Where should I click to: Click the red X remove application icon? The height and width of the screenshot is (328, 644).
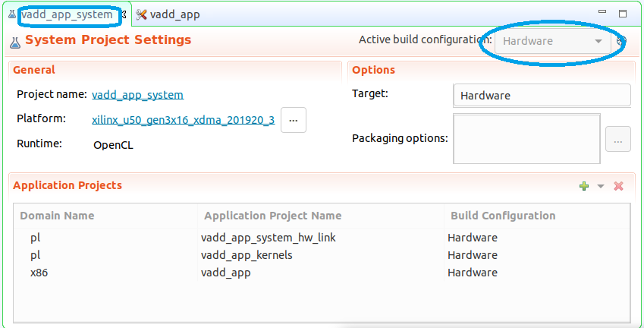tap(618, 186)
